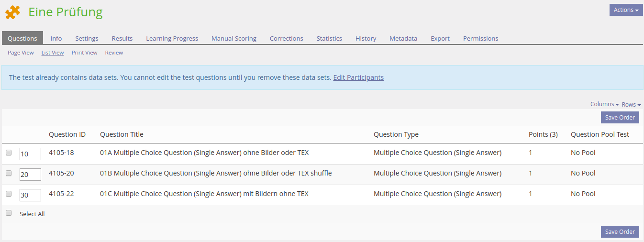Open the Learning Progress tab

point(172,38)
